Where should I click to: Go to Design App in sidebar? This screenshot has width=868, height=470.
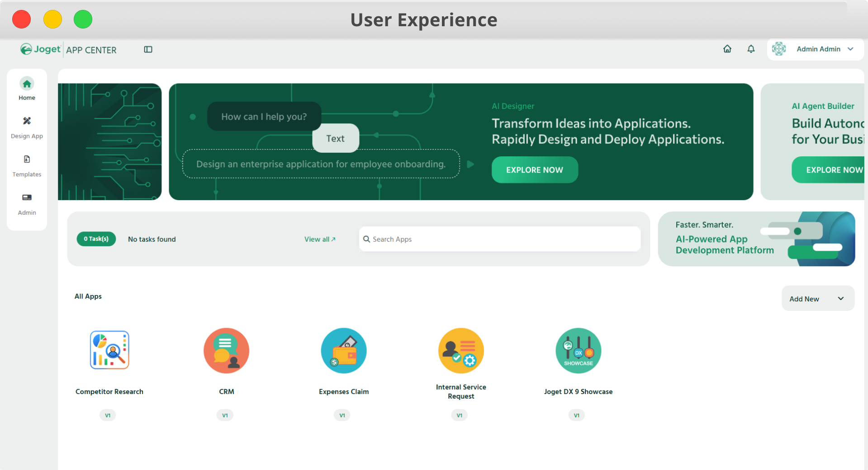(x=27, y=127)
